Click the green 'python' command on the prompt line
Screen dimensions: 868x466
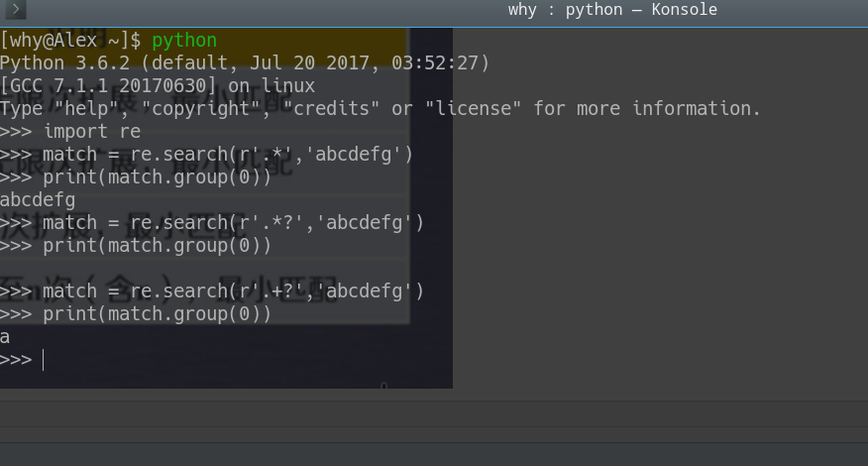[184, 41]
